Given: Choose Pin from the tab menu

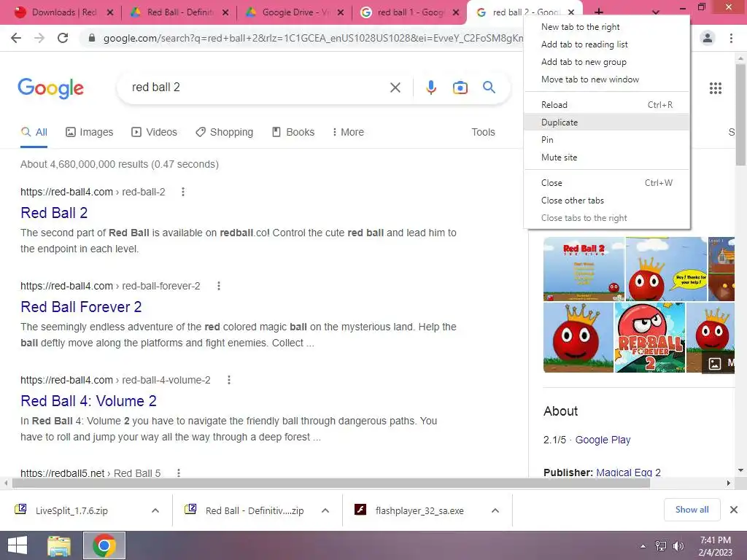Looking at the screenshot, I should click(x=606, y=140).
